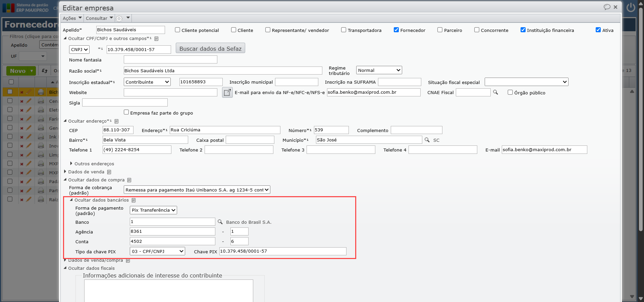Open the Ações menu
This screenshot has width=644, height=302.
(72, 18)
